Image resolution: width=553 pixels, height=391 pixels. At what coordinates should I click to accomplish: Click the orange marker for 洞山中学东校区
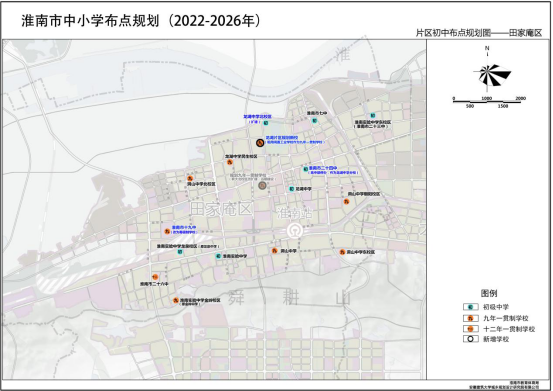point(342,252)
